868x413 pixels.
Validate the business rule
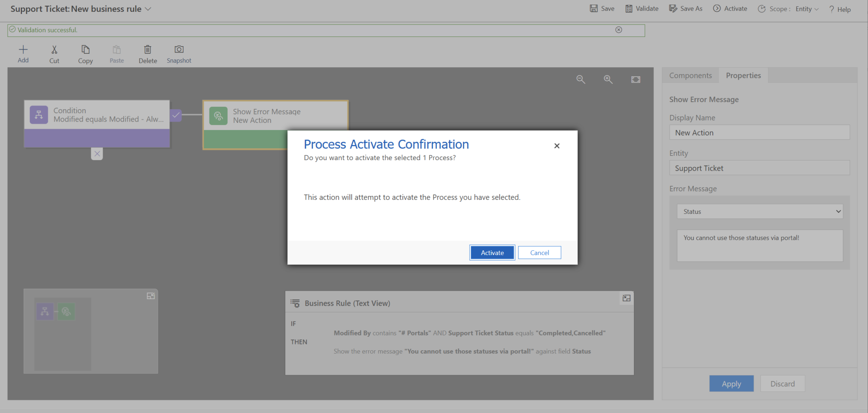click(x=642, y=8)
